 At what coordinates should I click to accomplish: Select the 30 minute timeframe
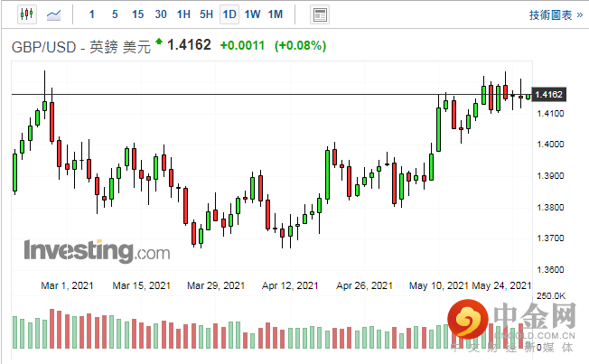pos(161,14)
